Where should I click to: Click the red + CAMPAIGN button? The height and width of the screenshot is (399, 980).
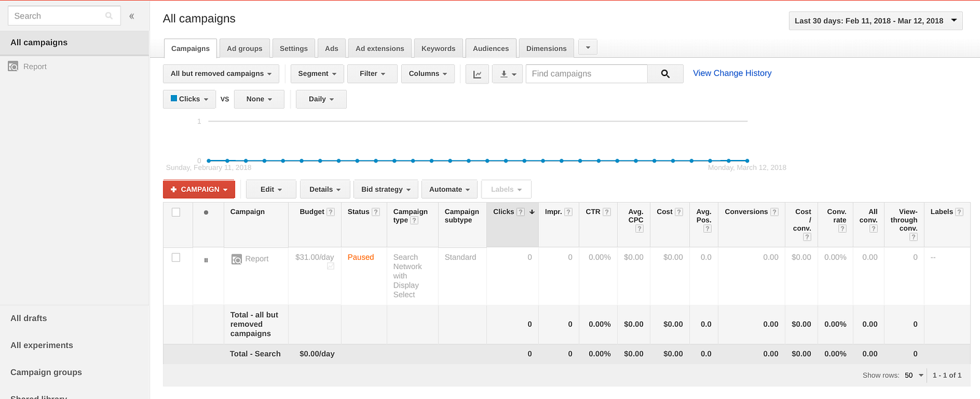(199, 189)
